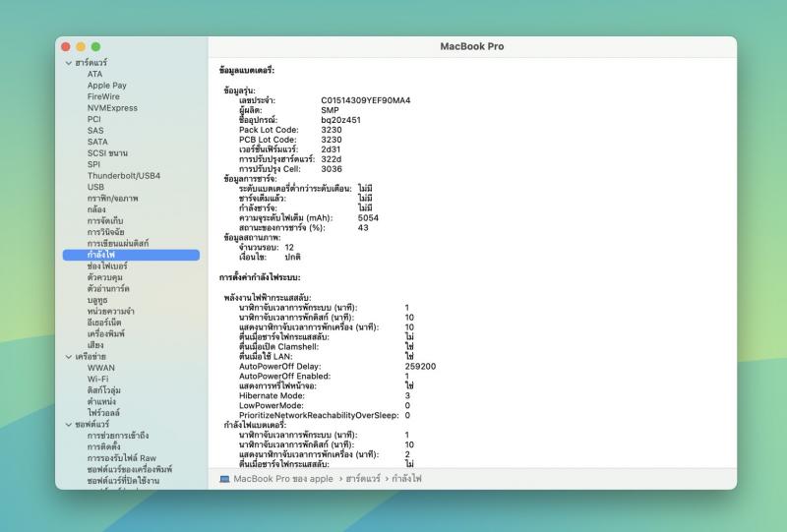Click the green zoom window button
The width and height of the screenshot is (787, 532).
pyautogui.click(x=95, y=46)
